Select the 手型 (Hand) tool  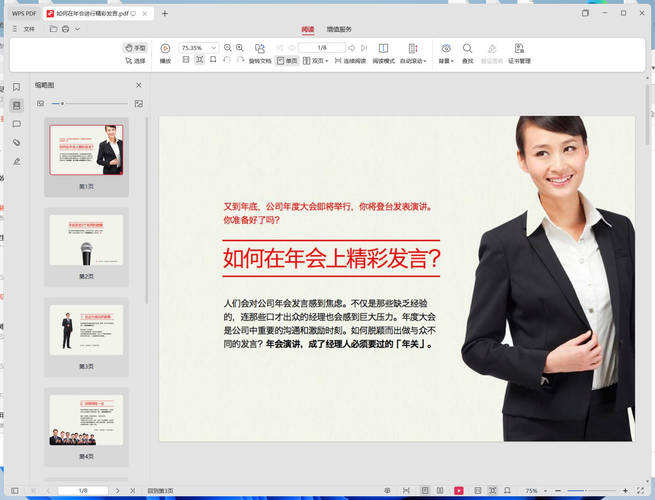pyautogui.click(x=135, y=48)
